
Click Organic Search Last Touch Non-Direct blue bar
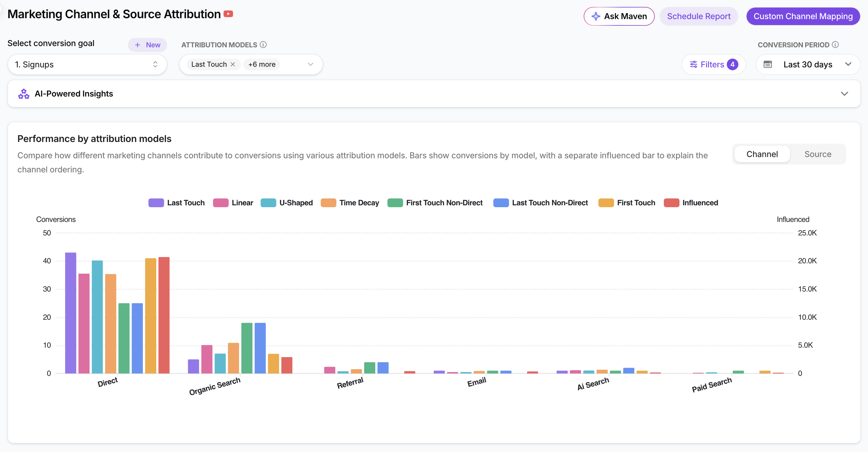click(x=260, y=348)
